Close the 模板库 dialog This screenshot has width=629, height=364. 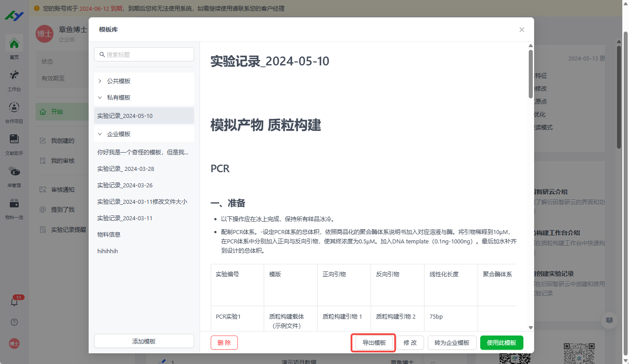click(x=522, y=30)
